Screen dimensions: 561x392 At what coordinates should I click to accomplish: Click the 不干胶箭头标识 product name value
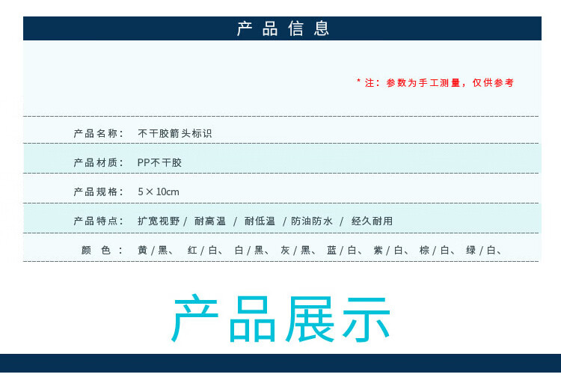175,133
